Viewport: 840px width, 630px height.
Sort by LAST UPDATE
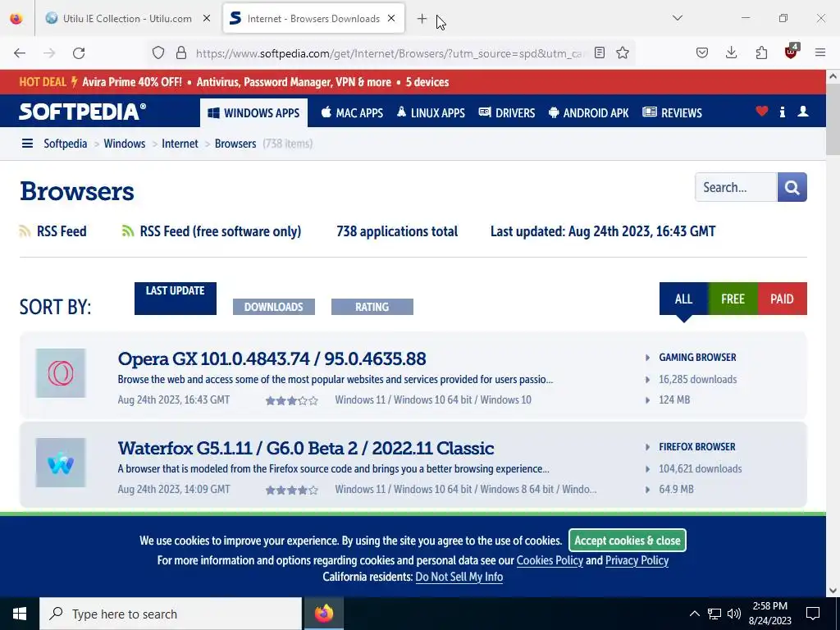[176, 299]
